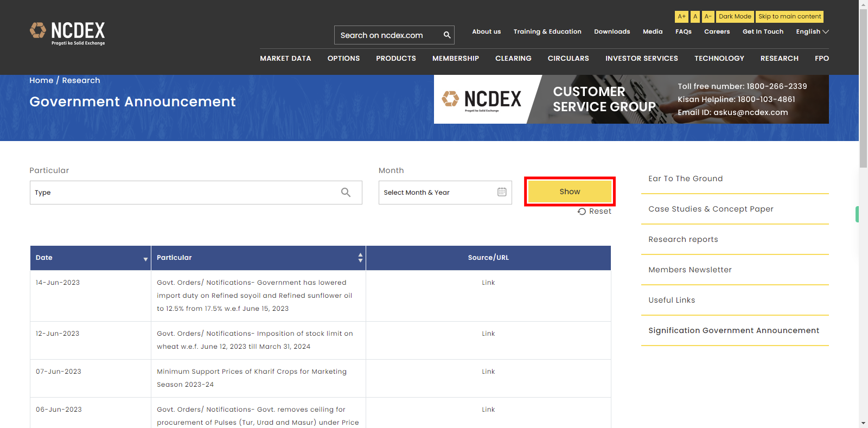
Task: Open the INVESTOR SERVICES menu
Action: (642, 58)
